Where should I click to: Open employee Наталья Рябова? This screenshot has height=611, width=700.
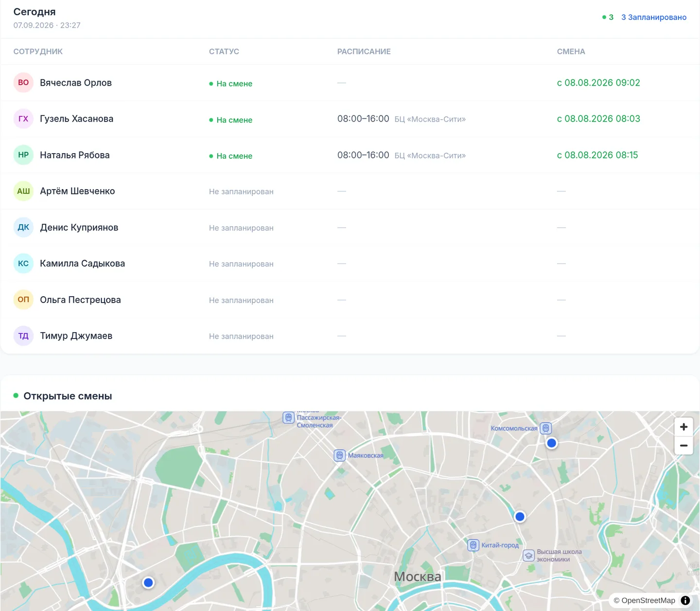(x=75, y=155)
